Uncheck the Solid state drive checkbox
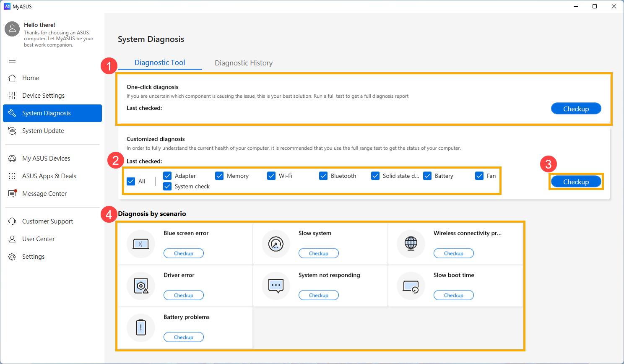Viewport: 624px width, 364px height. [x=375, y=176]
